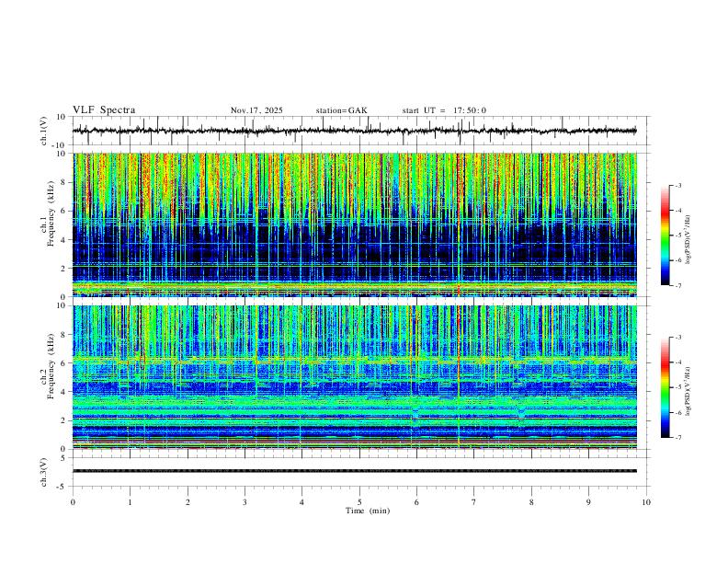Click the ch.2 spectrogram panel

pos(354,377)
